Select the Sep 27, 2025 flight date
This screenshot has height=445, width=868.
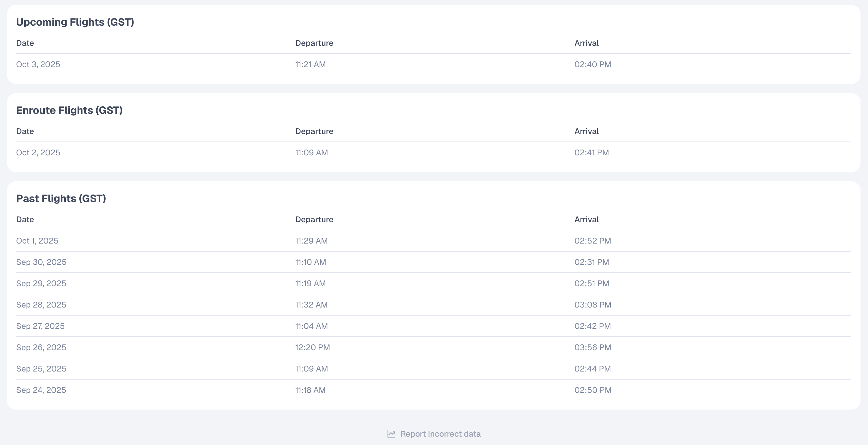(x=40, y=326)
